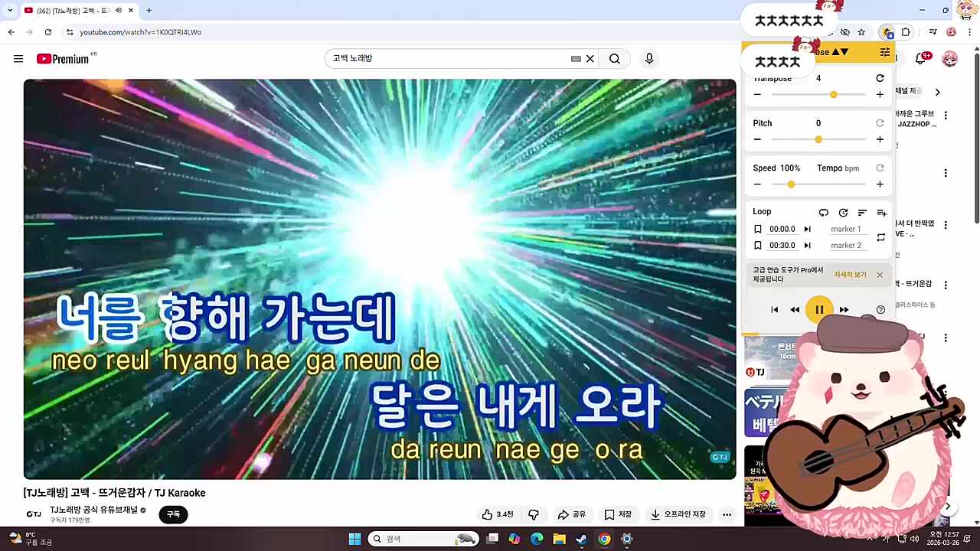Pause playback with the yellow pause button
Screen dimensions: 980x551
click(x=819, y=309)
